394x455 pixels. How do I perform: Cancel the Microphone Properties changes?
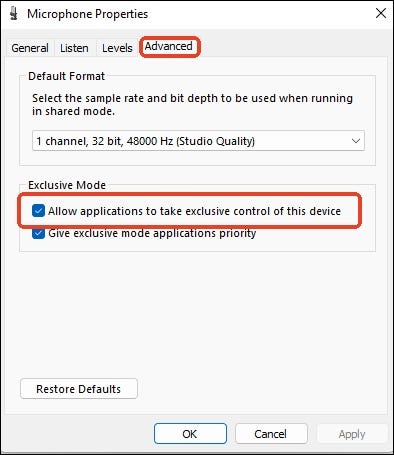pyautogui.click(x=271, y=434)
